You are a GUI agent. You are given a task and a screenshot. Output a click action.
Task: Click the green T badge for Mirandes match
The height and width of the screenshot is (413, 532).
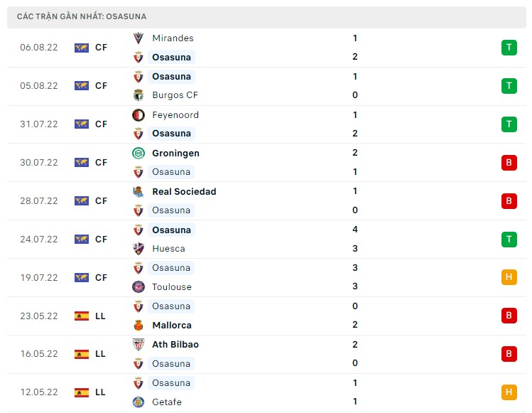(509, 48)
